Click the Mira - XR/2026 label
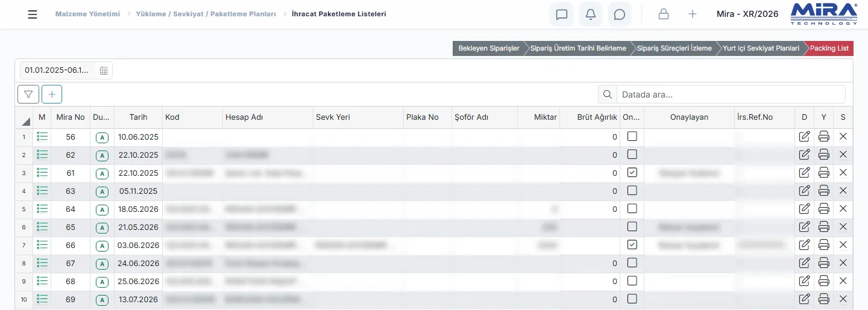868x310 pixels. (x=747, y=14)
